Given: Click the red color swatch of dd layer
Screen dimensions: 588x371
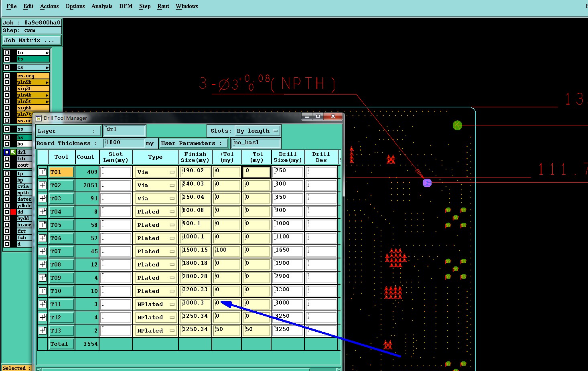Looking at the screenshot, I should pyautogui.click(x=13, y=212).
